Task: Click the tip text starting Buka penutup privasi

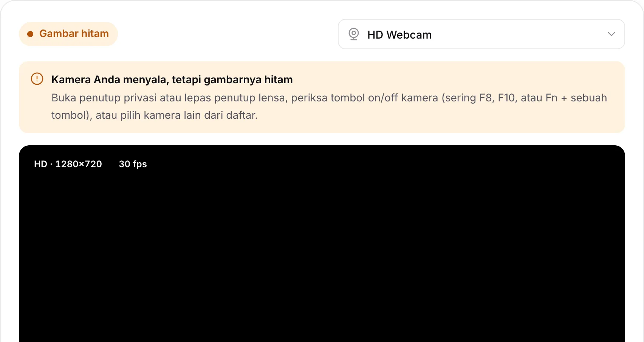Action: tap(329, 106)
